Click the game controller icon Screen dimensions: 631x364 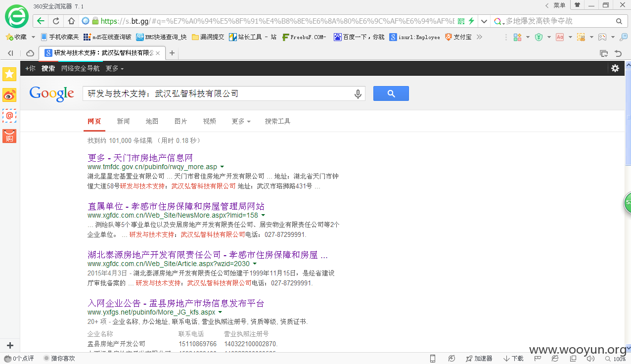[x=602, y=37]
